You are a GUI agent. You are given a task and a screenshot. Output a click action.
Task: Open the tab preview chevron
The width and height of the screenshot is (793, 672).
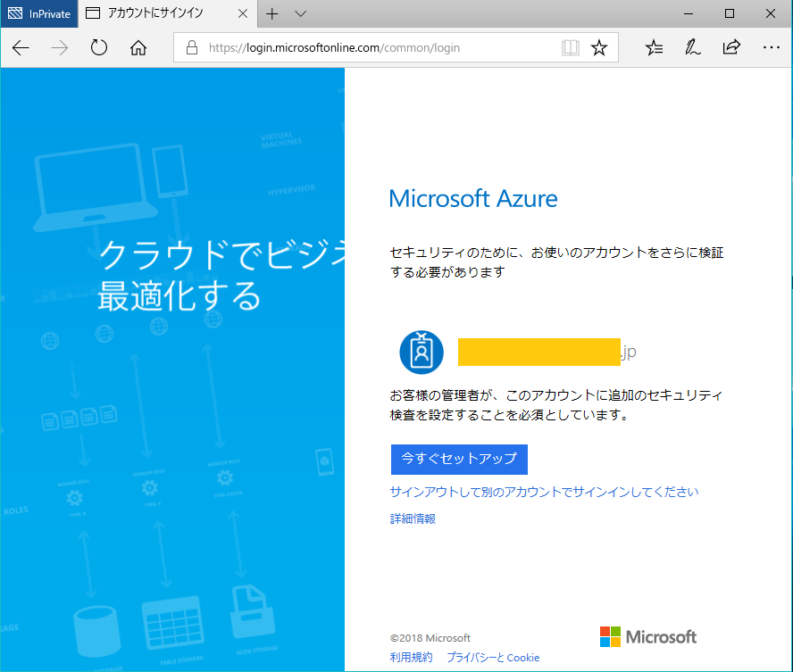(300, 14)
